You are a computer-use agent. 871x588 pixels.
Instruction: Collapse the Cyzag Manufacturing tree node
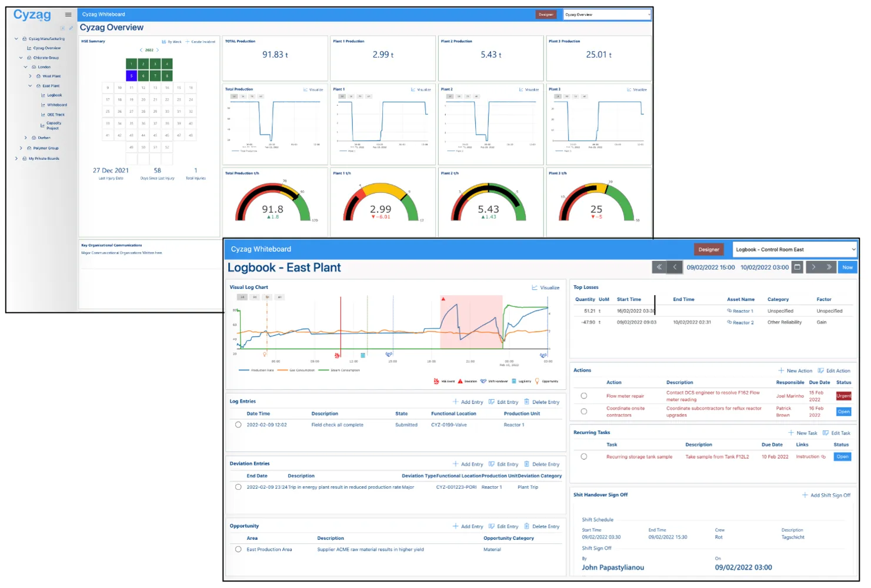[x=16, y=39]
